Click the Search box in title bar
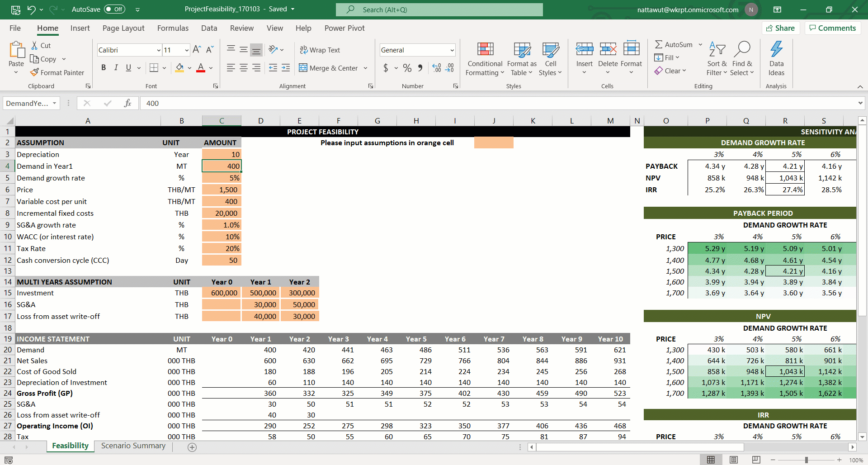 [439, 9]
